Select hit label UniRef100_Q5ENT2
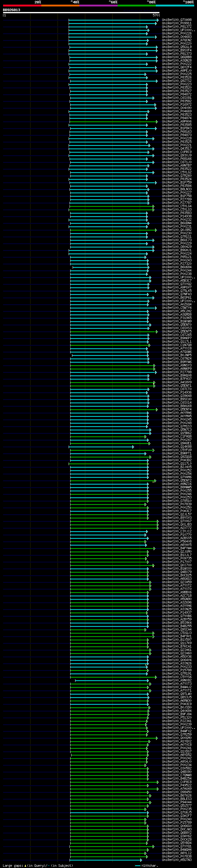 click(177, 481)
